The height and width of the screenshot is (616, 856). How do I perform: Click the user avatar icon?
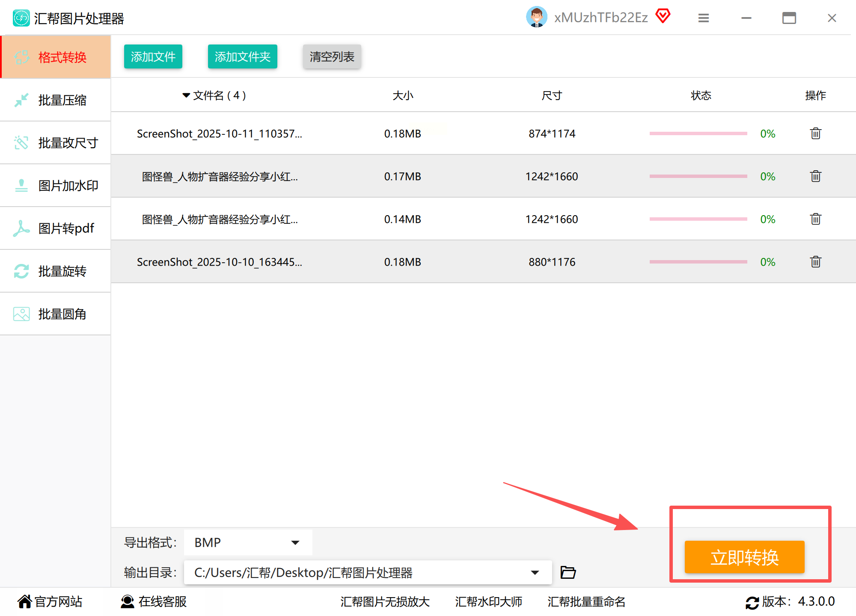pos(536,17)
